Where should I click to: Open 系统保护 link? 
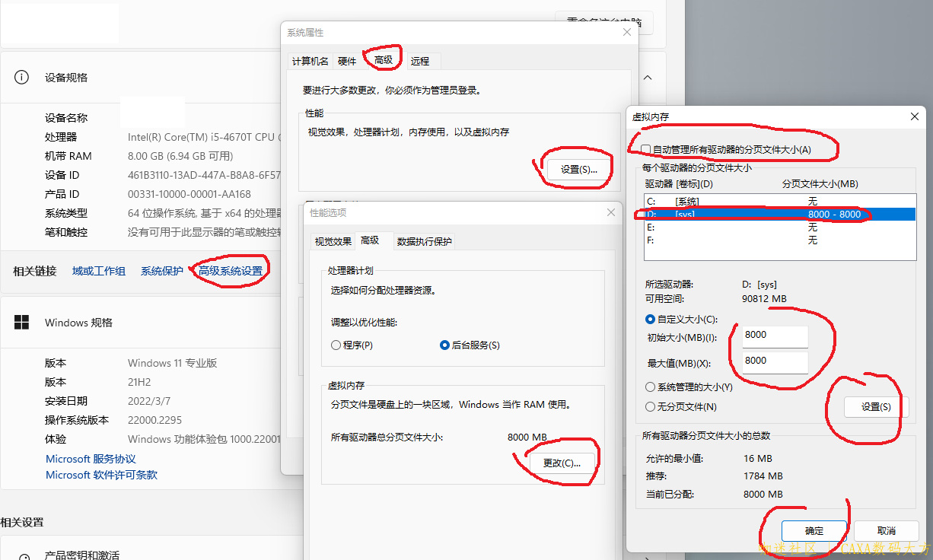[162, 271]
